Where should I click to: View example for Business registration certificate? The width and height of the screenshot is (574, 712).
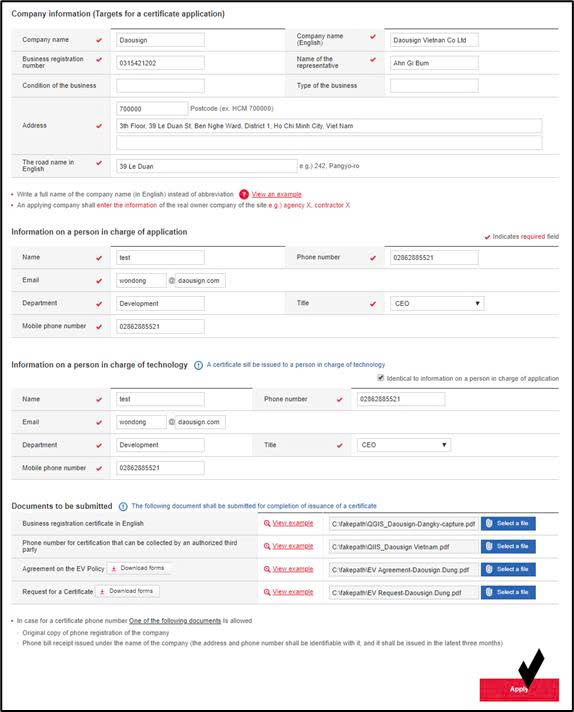coord(293,523)
